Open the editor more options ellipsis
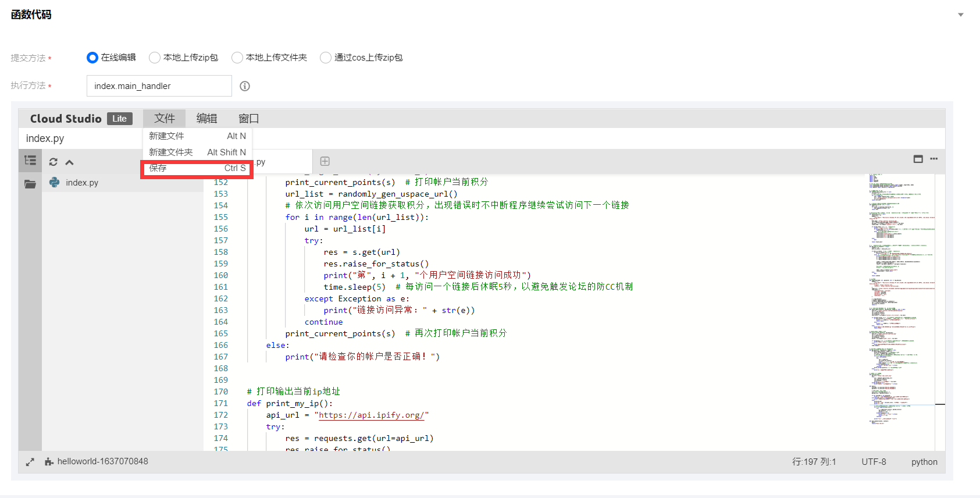The width and height of the screenshot is (980, 498). click(x=933, y=159)
